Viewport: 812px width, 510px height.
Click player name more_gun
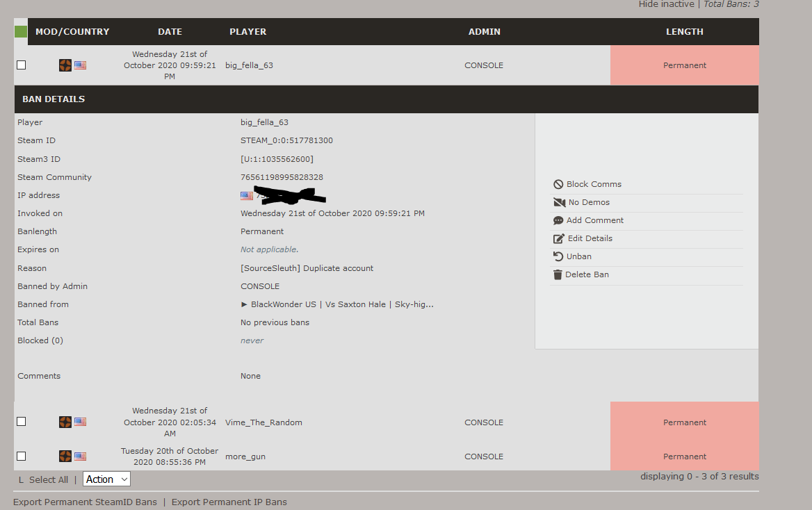(245, 456)
